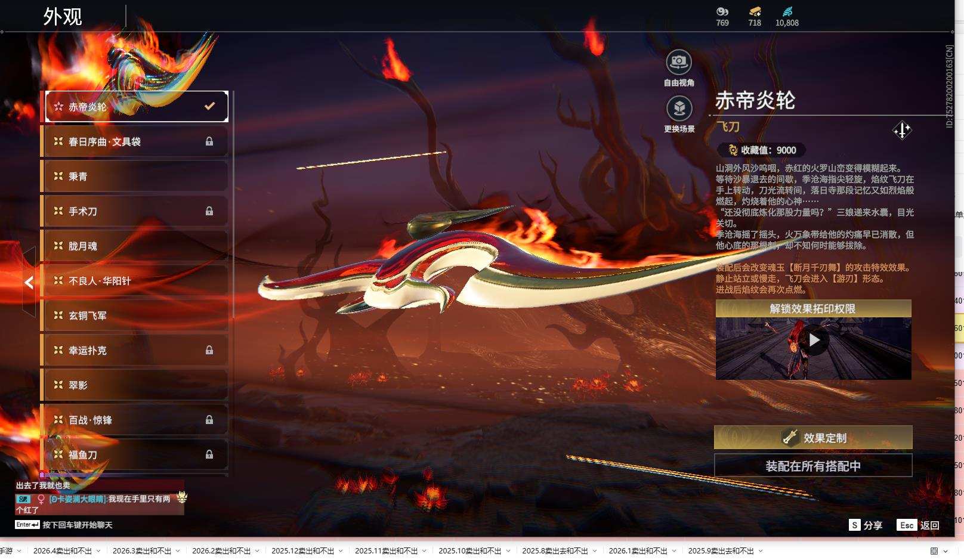Click the brush icon on 效果定制 button

tap(789, 437)
